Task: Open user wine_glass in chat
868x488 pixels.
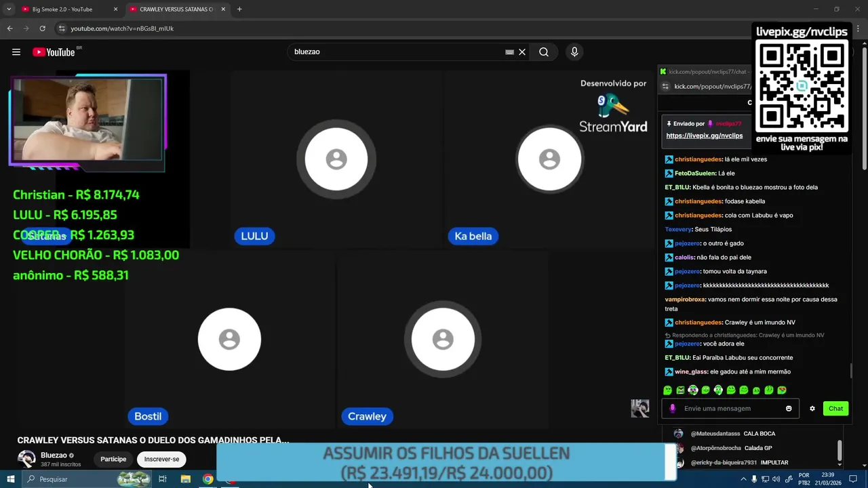Action: (691, 371)
